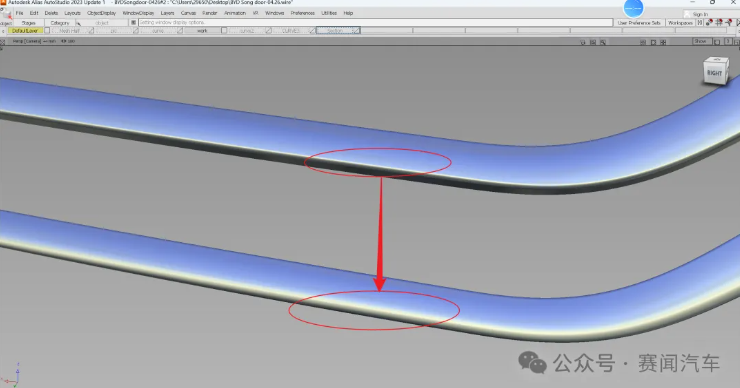740x388 pixels.
Task: Open the Layers menu
Action: (168, 13)
